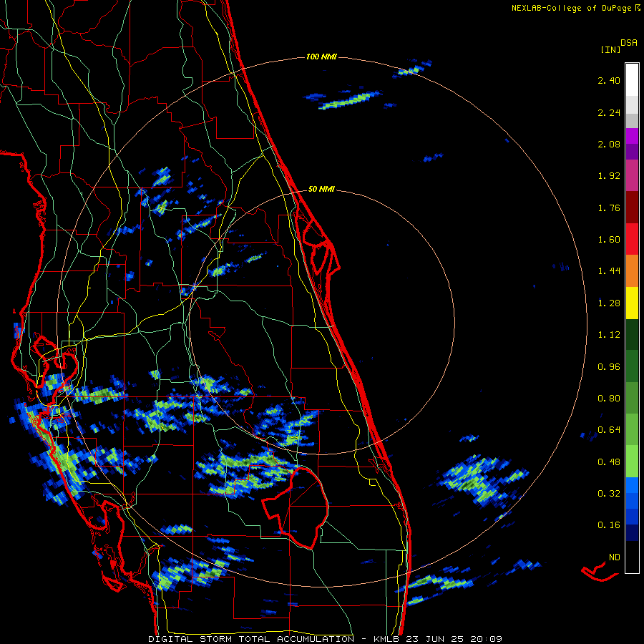Screen dimensions: 644x644
Task: Select the 0.96 legend value
Action: (609, 367)
